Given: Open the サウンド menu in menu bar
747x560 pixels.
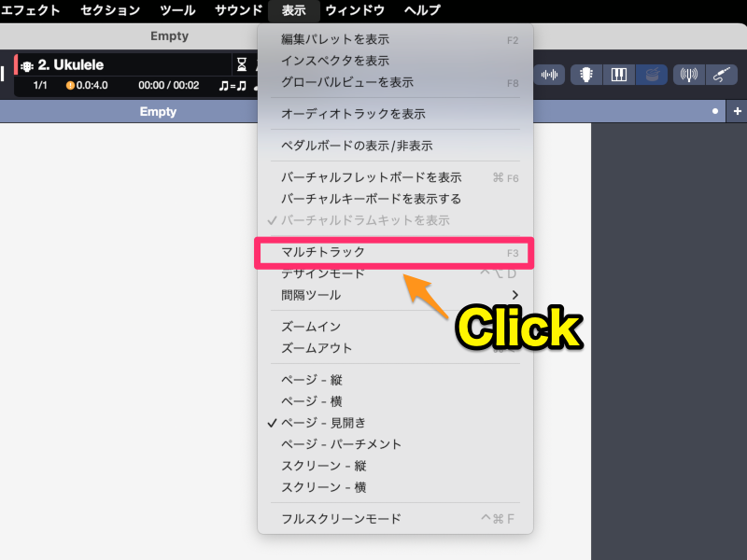Looking at the screenshot, I should pyautogui.click(x=238, y=10).
